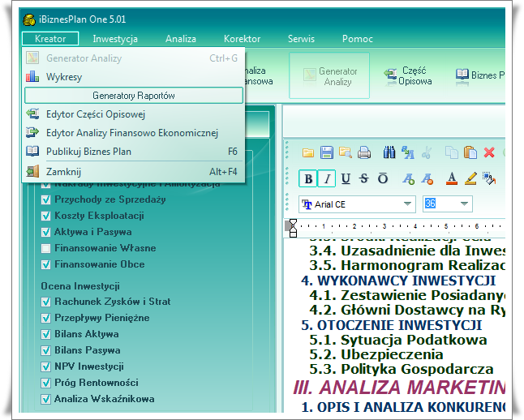Click the red X delete icon
Viewport: 524px width, 420px height.
(x=489, y=152)
